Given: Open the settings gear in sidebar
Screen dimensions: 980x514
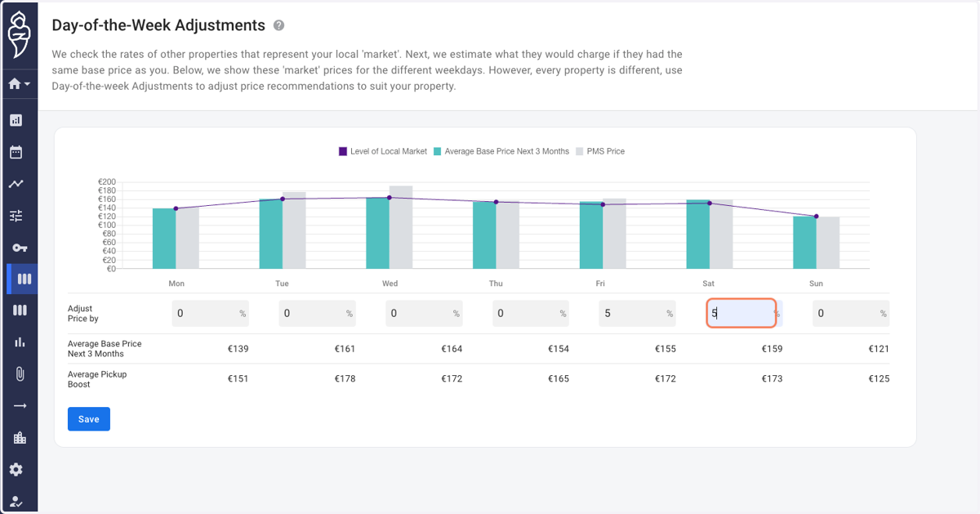Looking at the screenshot, I should click(x=16, y=470).
